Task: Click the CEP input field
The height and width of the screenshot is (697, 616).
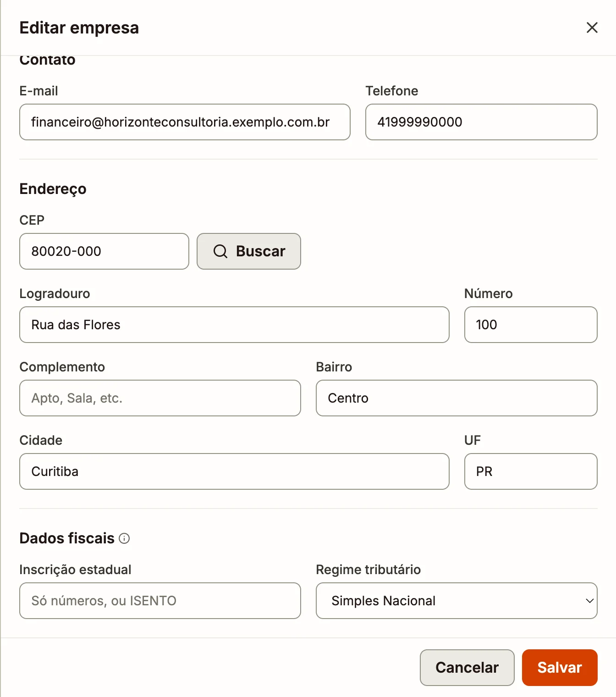Action: click(x=104, y=251)
